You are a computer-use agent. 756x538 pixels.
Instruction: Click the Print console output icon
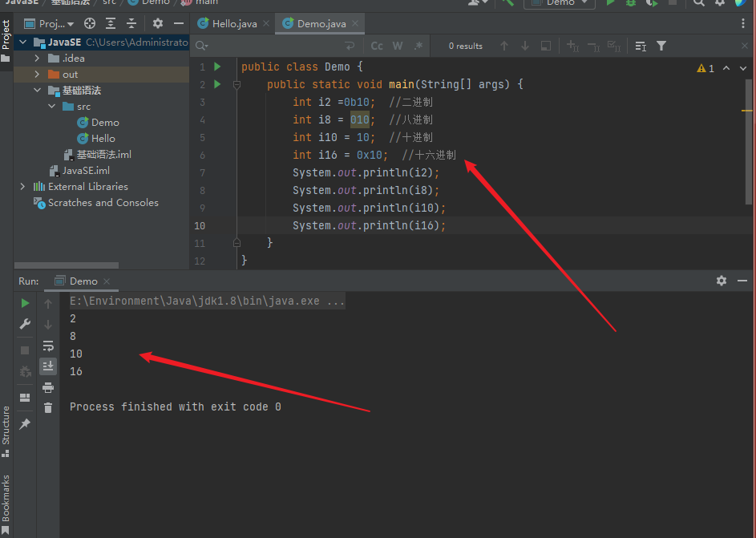(x=48, y=387)
